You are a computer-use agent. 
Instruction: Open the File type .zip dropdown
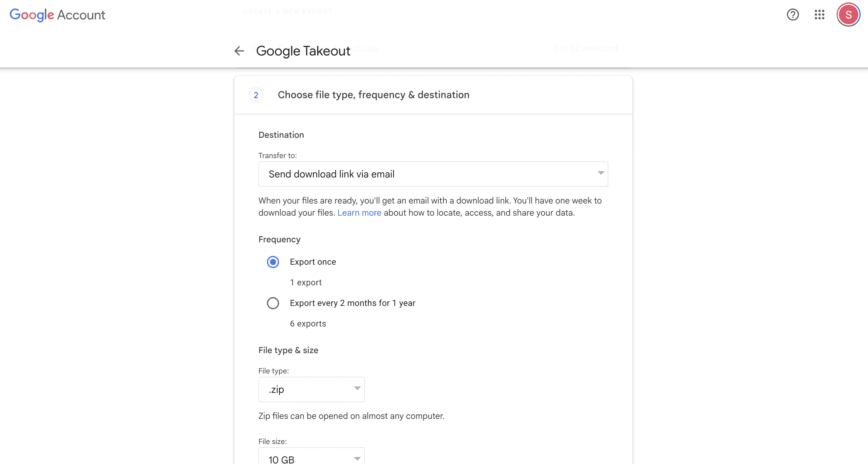(x=311, y=389)
